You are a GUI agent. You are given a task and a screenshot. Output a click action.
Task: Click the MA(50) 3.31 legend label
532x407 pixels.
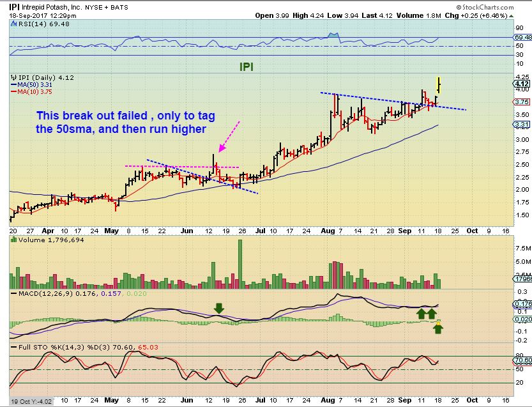34,85
